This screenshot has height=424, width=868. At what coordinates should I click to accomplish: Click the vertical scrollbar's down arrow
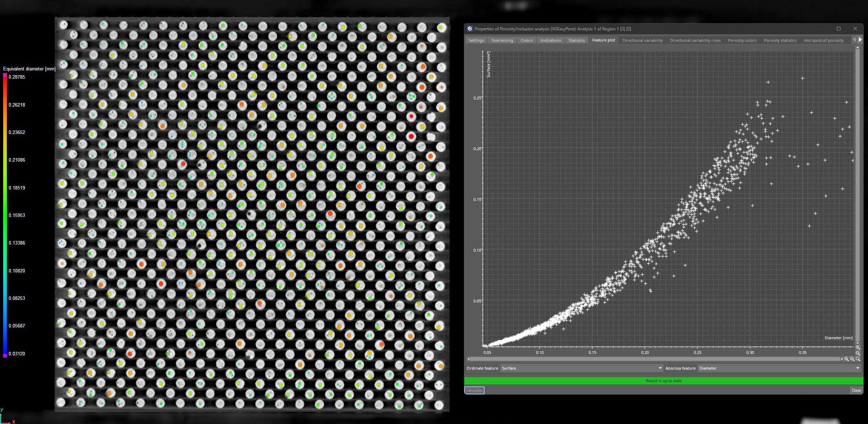[x=858, y=343]
